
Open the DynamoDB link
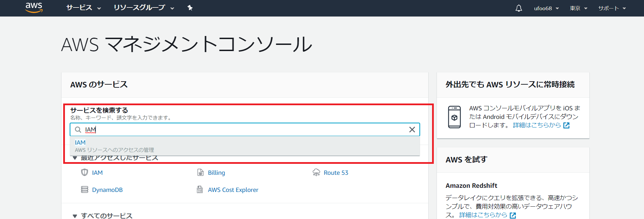coord(107,190)
